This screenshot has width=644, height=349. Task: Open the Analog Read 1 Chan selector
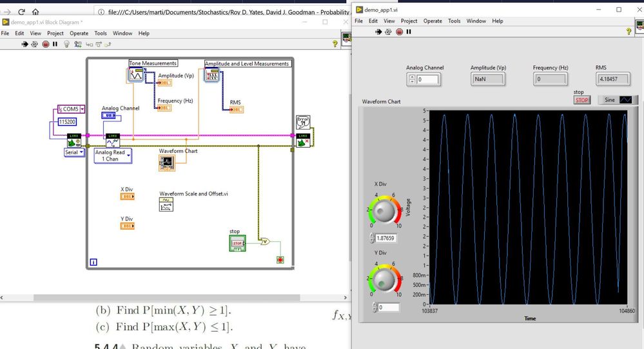click(x=128, y=155)
